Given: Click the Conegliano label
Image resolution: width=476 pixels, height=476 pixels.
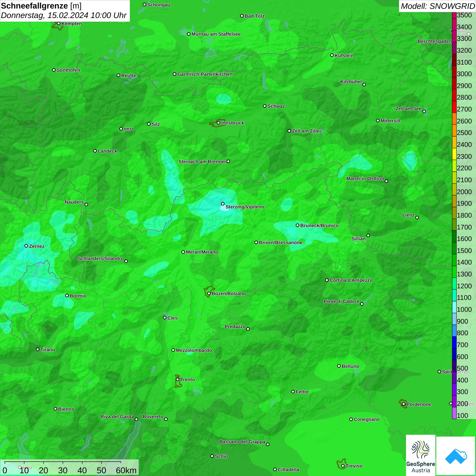Looking at the screenshot, I should (x=367, y=419).
